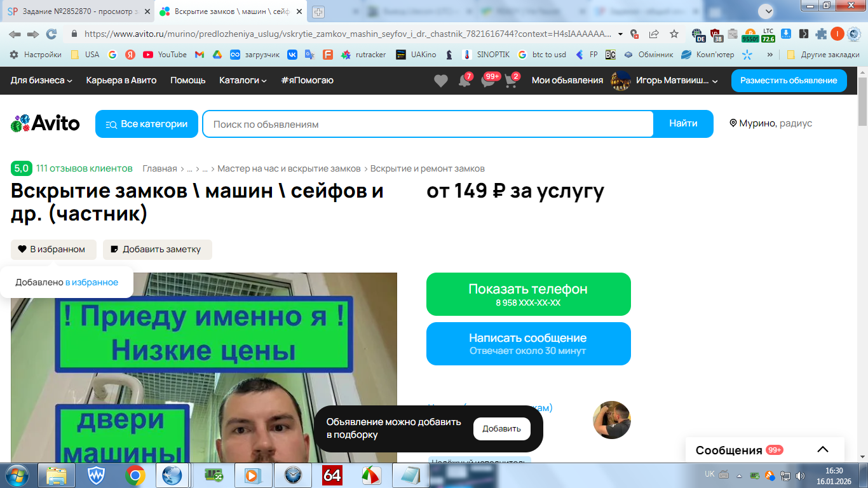Image resolution: width=868 pixels, height=488 pixels.
Task: Open the YouTube bookmark
Action: pos(165,55)
